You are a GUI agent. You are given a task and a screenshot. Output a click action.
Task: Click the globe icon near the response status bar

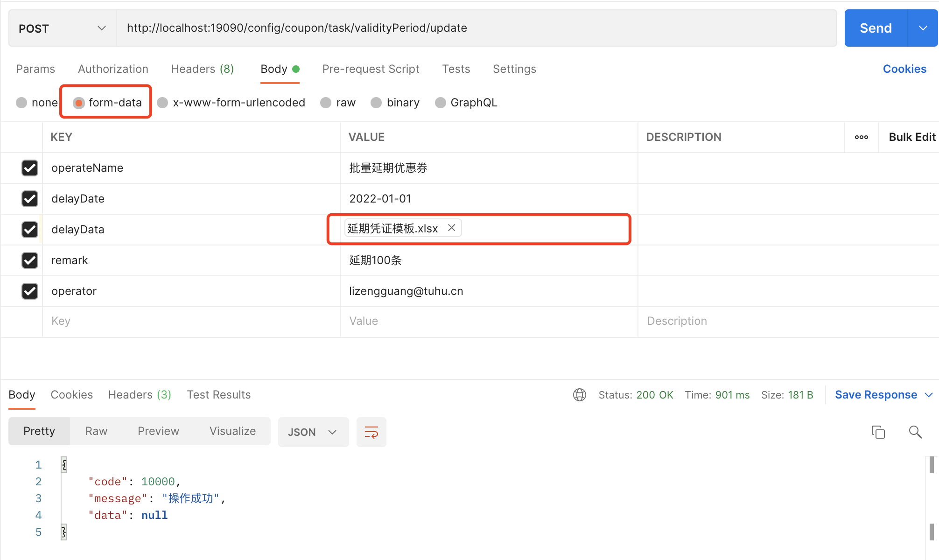click(579, 394)
